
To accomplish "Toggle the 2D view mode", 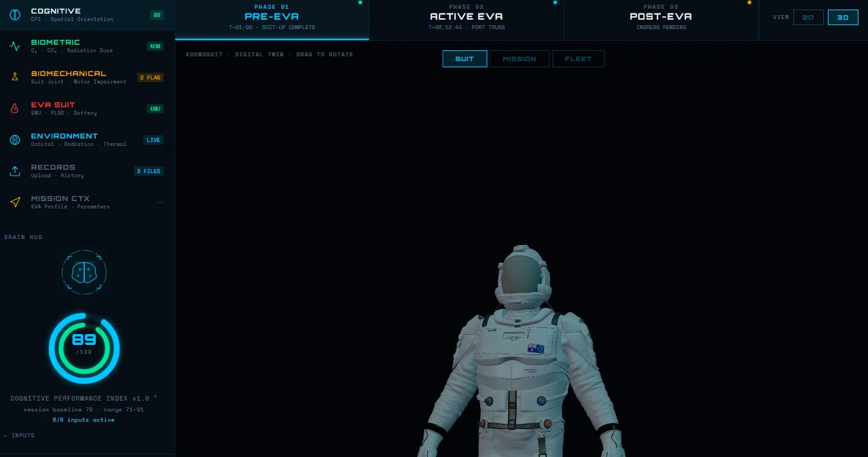I will point(808,17).
